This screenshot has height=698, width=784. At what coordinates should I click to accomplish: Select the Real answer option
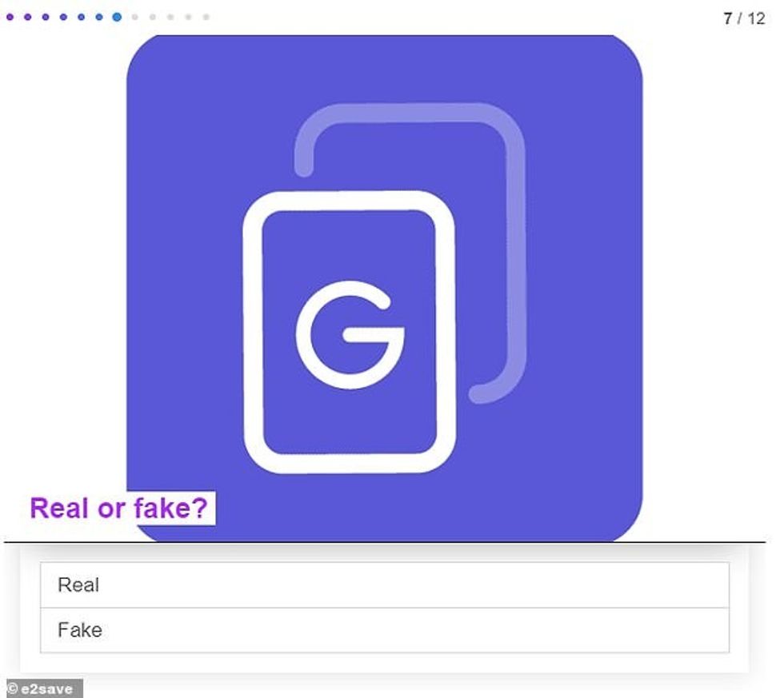click(x=384, y=585)
